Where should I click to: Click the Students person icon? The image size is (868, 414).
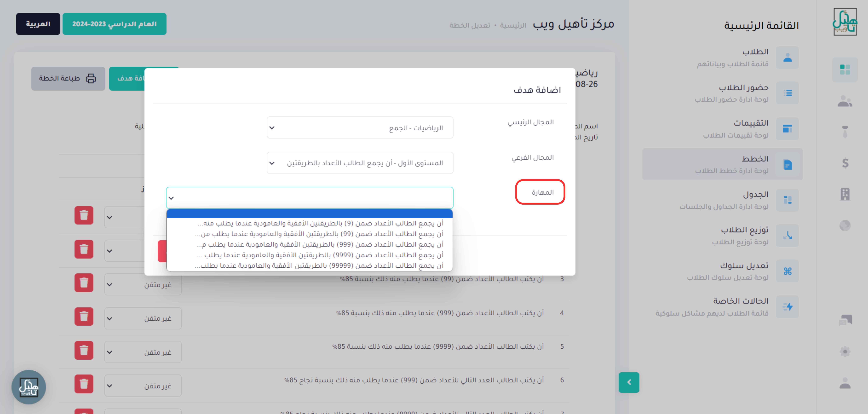click(x=787, y=58)
